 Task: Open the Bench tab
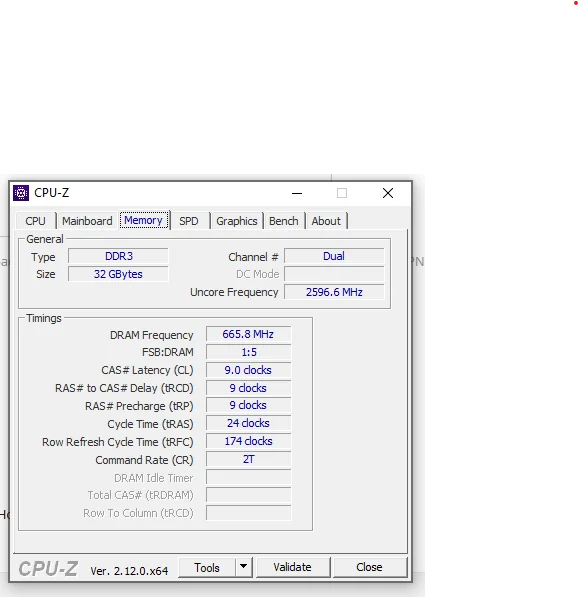coord(284,221)
